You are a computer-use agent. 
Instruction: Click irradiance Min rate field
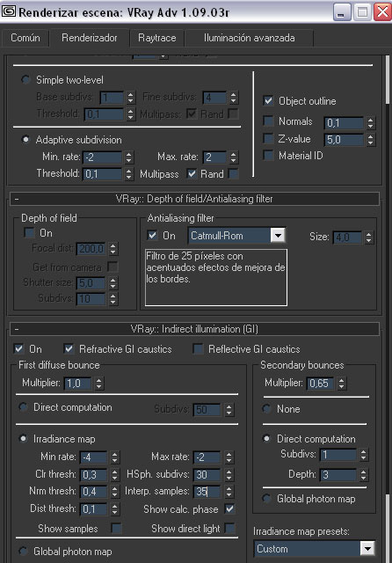click(93, 457)
